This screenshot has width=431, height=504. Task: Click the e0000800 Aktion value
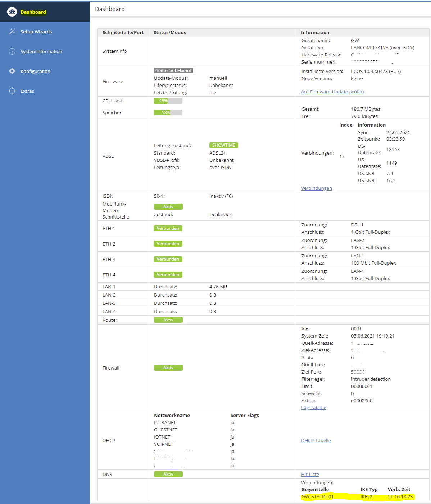click(x=362, y=401)
